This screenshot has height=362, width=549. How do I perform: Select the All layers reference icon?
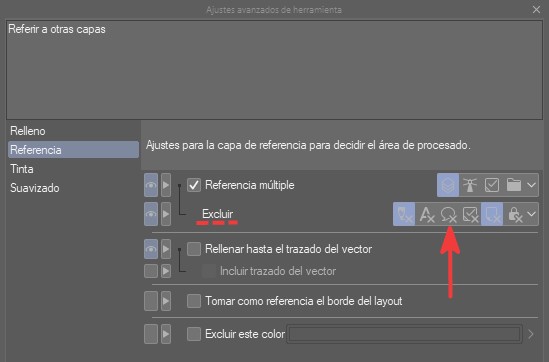(x=448, y=185)
